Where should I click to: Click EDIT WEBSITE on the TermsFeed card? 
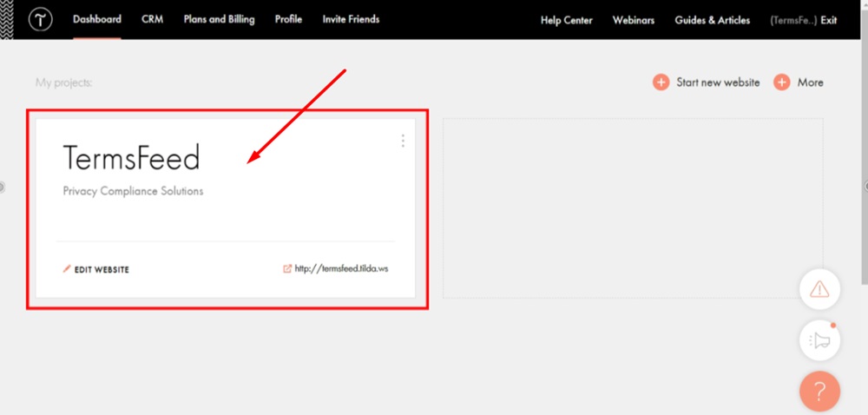pos(102,270)
